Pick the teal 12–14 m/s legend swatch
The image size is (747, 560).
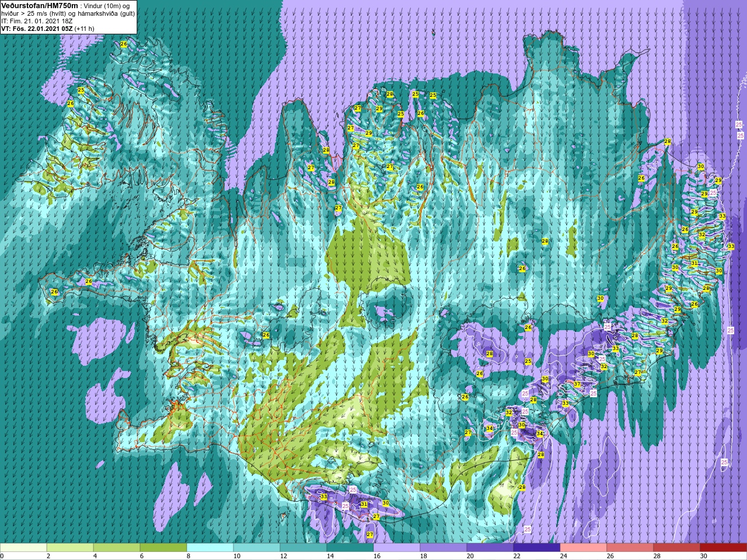tap(303, 548)
